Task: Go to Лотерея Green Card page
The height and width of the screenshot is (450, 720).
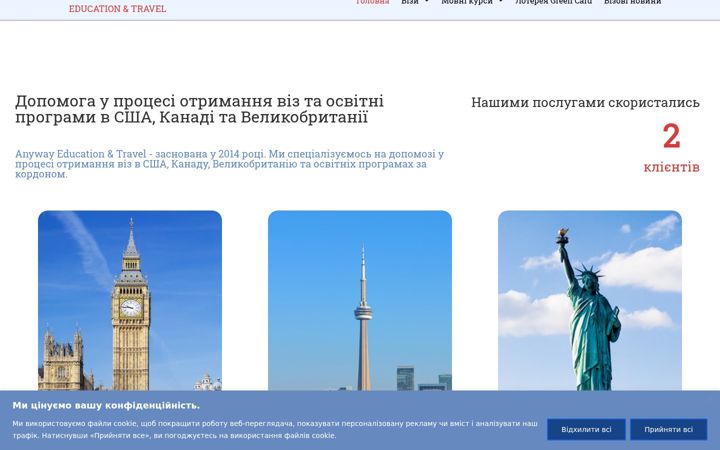Action: pos(553,2)
